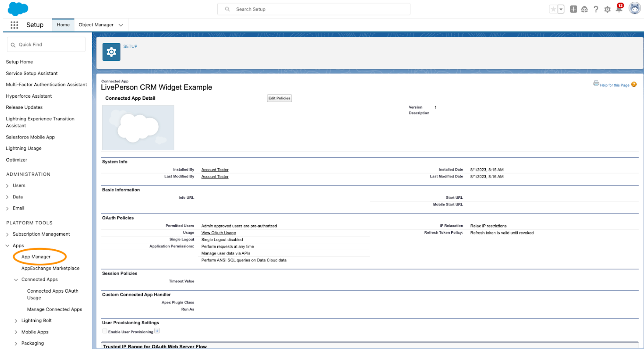Click the Connected App cloud logo image
The image size is (644, 354).
(138, 127)
